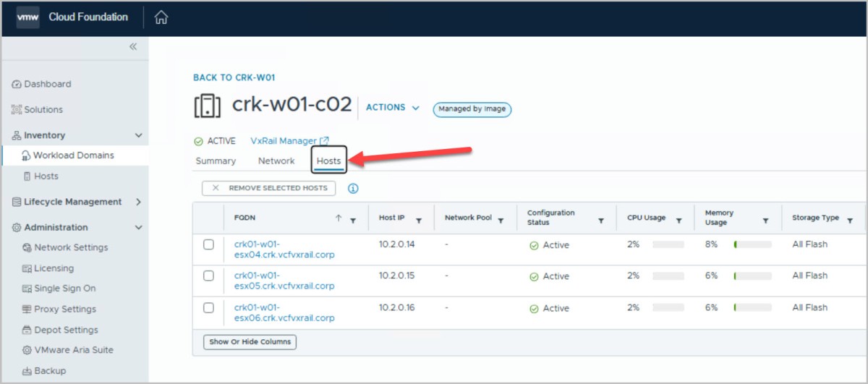
Task: Click memory usage bar for esx04 host
Action: (x=752, y=244)
